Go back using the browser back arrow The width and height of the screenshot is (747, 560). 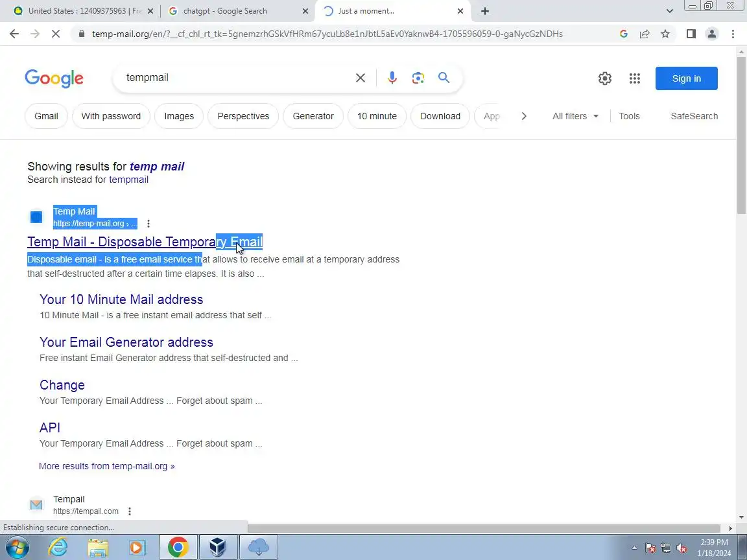tap(14, 34)
